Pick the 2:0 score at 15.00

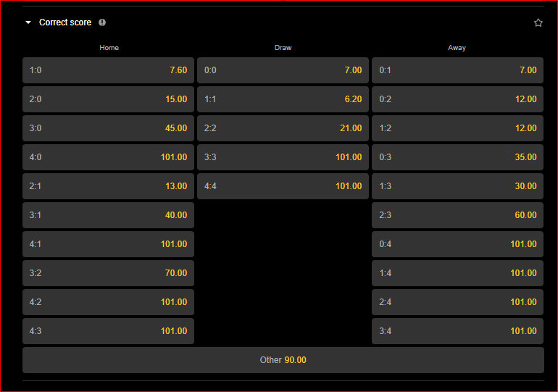[108, 99]
